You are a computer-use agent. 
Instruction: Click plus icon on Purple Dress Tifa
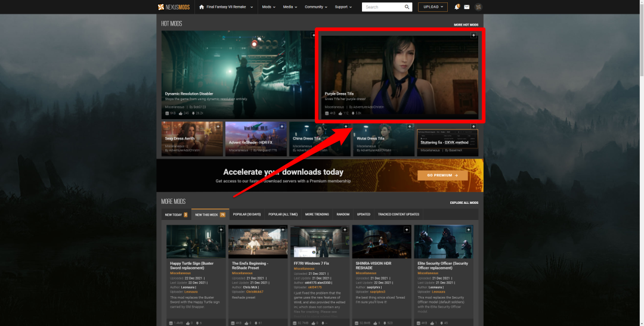pyautogui.click(x=474, y=35)
